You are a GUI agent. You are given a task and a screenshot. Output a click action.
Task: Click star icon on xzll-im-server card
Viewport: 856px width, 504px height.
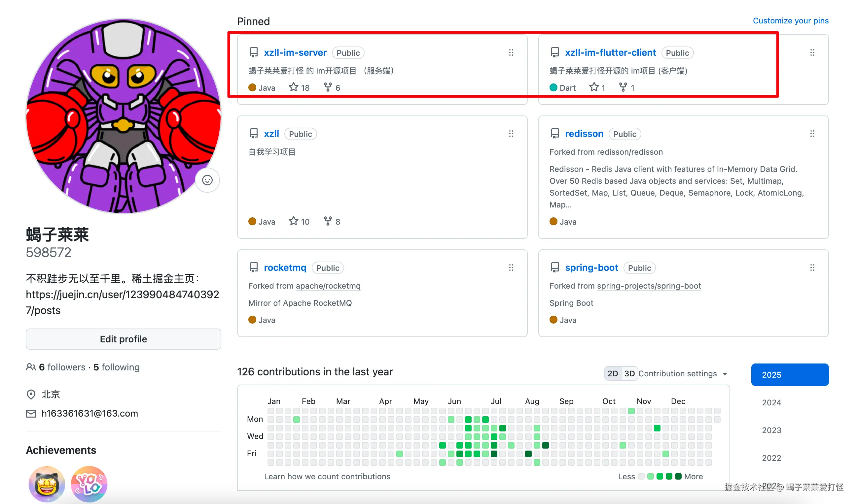pyautogui.click(x=293, y=87)
